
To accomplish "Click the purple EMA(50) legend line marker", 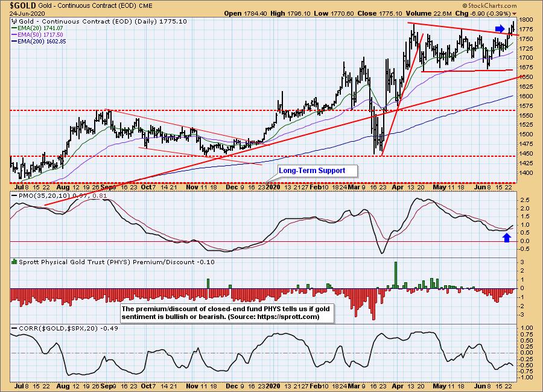I will coord(14,34).
